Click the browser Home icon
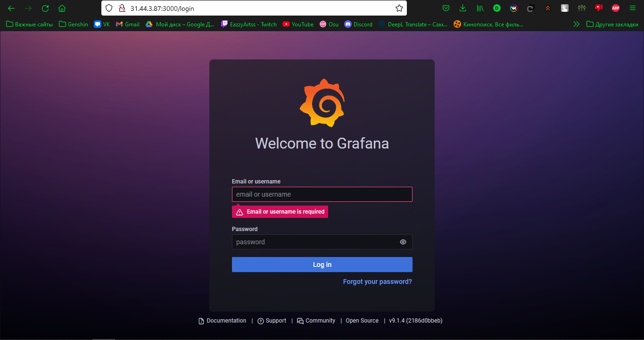The height and width of the screenshot is (340, 644). click(62, 8)
